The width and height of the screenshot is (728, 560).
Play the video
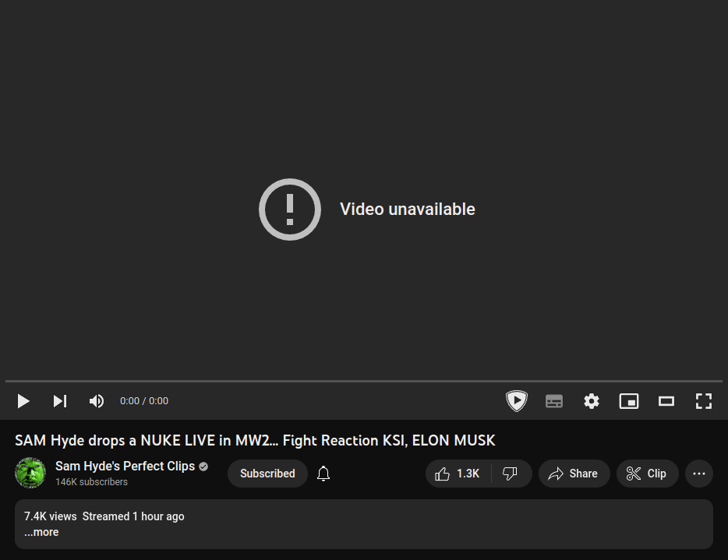pyautogui.click(x=23, y=401)
